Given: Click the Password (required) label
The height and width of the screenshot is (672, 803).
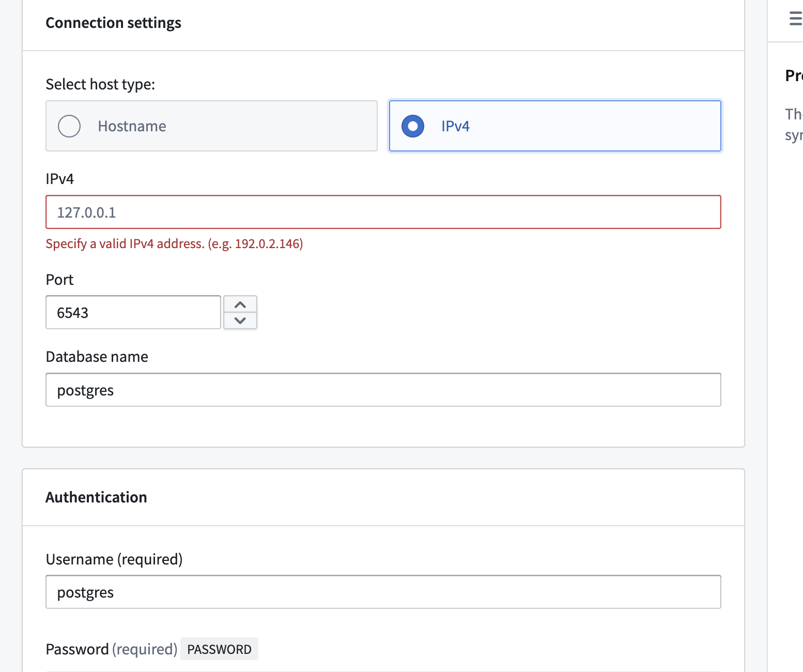Looking at the screenshot, I should pos(111,649).
